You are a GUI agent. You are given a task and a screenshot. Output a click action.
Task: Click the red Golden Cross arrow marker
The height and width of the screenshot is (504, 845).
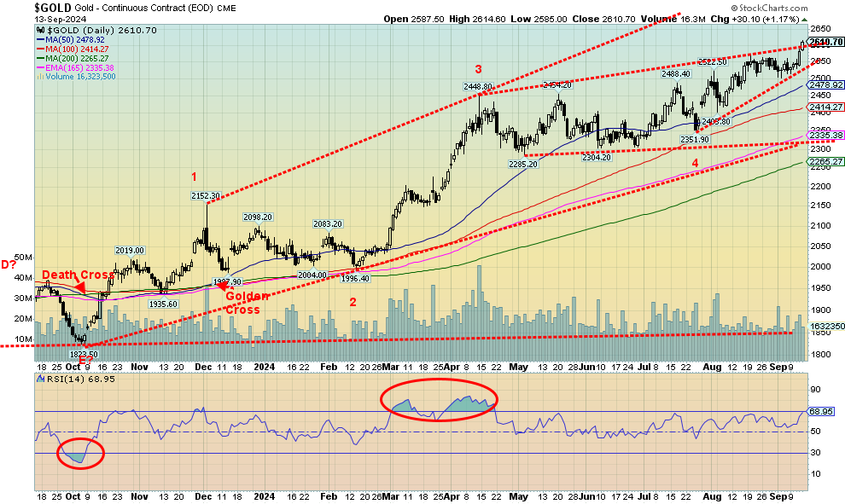click(x=223, y=287)
